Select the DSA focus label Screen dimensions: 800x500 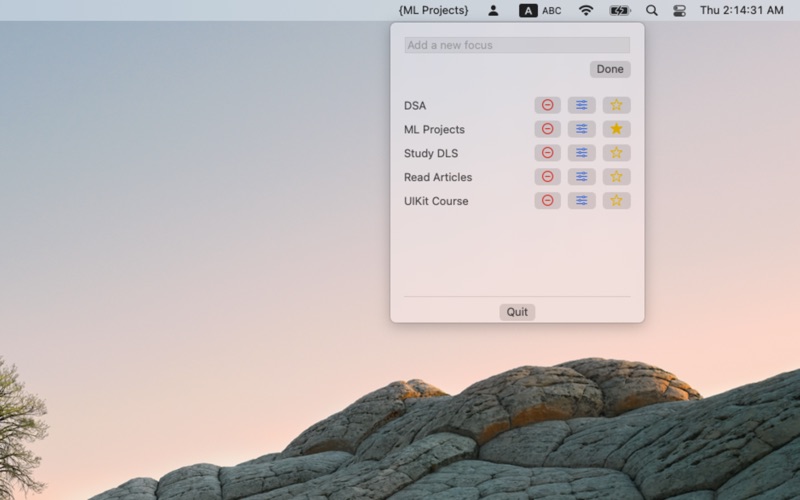pyautogui.click(x=415, y=106)
